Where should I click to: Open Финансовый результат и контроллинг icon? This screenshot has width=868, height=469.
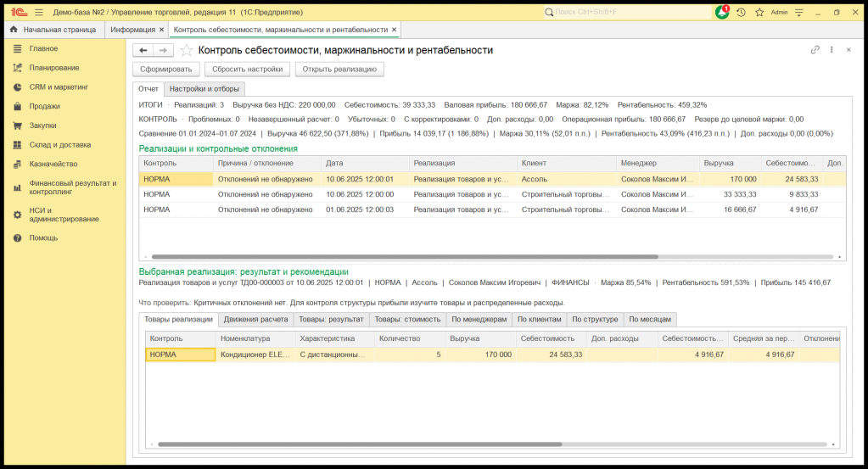coord(18,188)
